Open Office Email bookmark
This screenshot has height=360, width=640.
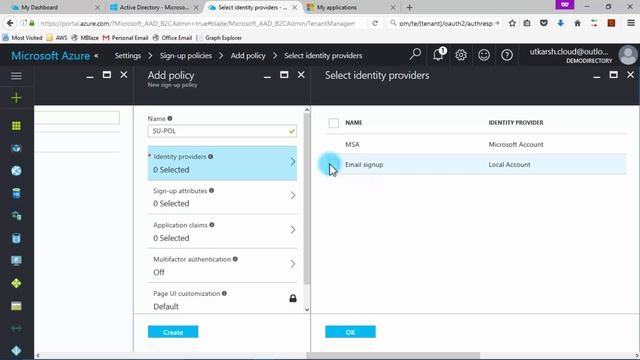point(172,38)
